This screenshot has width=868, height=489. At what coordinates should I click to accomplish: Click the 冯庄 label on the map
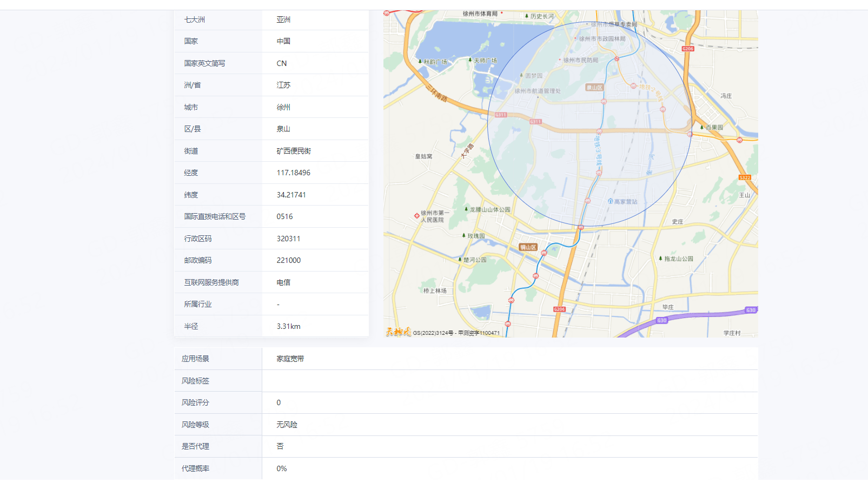click(726, 96)
